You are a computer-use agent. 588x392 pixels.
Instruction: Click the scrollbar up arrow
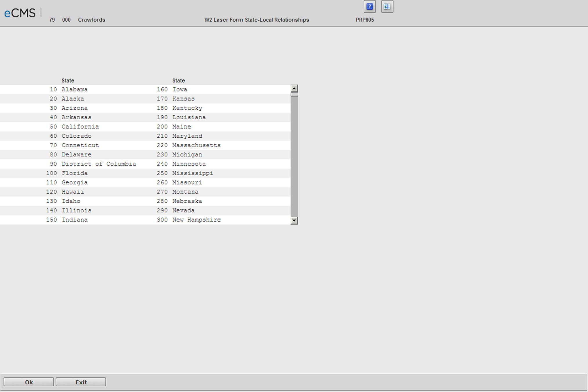pyautogui.click(x=294, y=88)
